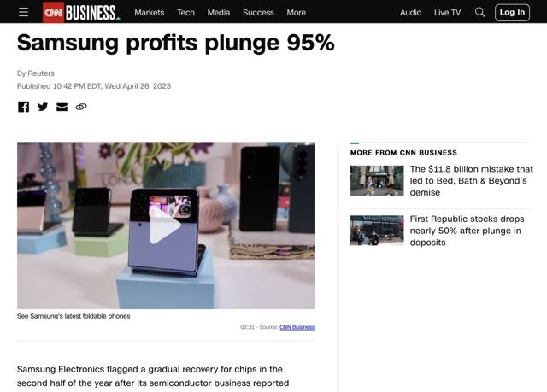Follow the CNN Business source link
The height and width of the screenshot is (392, 547).
pos(297,327)
